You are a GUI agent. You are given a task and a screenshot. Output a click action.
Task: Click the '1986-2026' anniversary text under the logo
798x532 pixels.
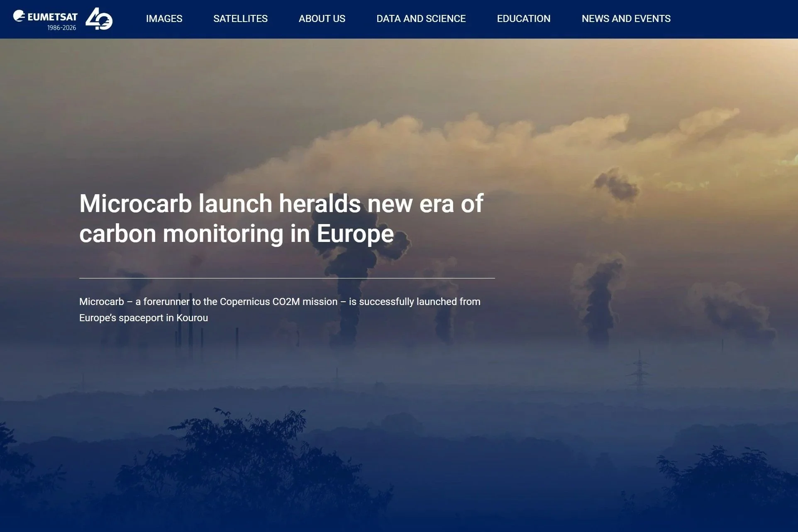click(x=61, y=27)
